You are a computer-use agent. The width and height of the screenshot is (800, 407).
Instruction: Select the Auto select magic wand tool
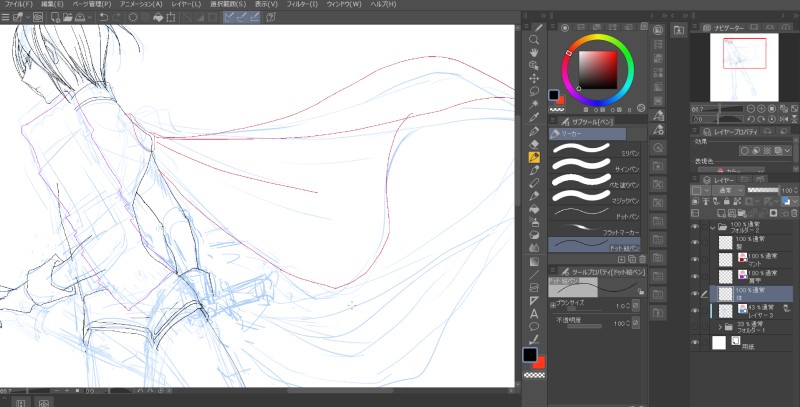coord(534,104)
